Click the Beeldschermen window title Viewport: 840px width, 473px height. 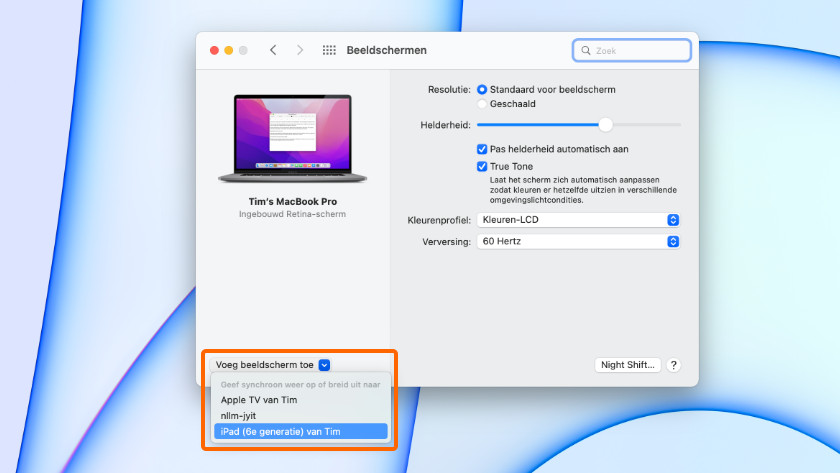click(x=387, y=50)
